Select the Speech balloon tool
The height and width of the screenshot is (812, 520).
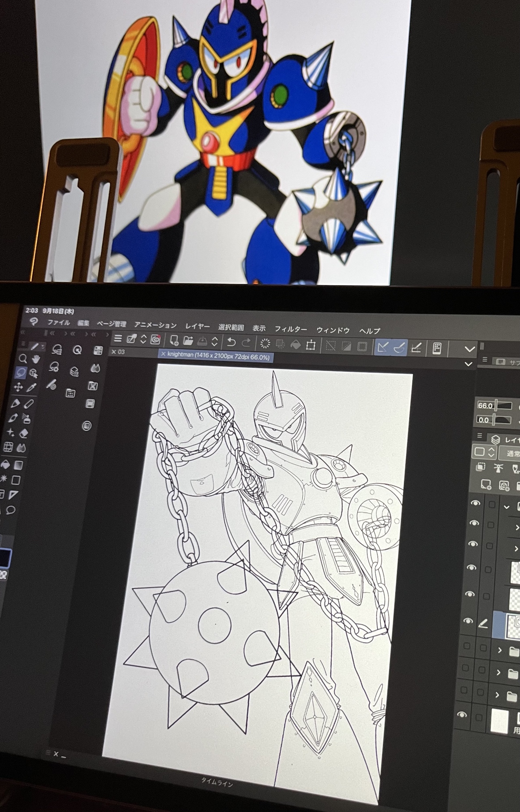(11, 510)
